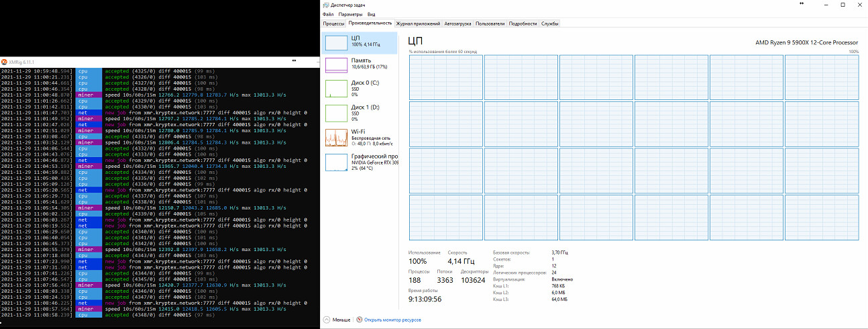Click the Дескрипторы count 103624
This screenshot has height=329, width=868.
pyautogui.click(x=474, y=280)
